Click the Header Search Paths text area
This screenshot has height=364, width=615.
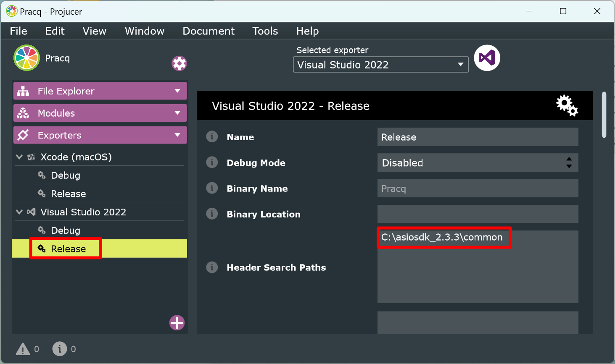478,267
